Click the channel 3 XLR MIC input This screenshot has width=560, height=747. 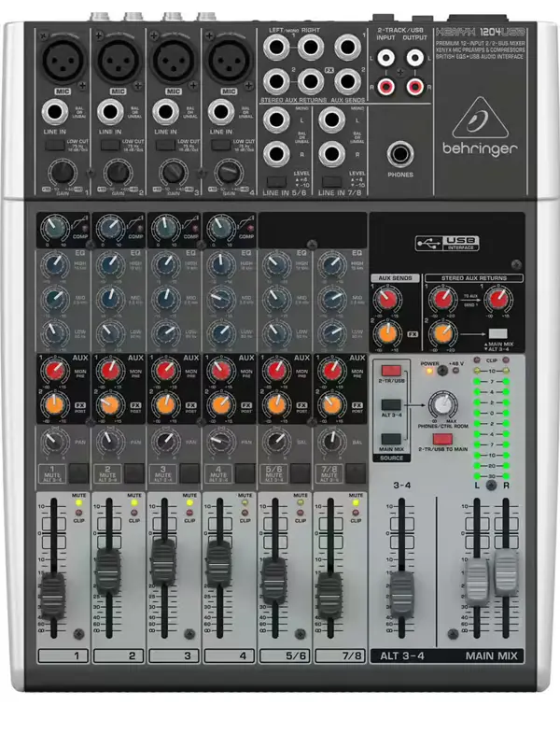tap(173, 61)
